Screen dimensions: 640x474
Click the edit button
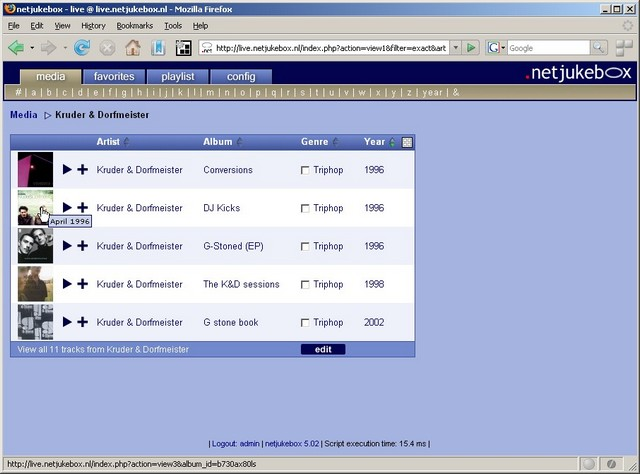323,349
